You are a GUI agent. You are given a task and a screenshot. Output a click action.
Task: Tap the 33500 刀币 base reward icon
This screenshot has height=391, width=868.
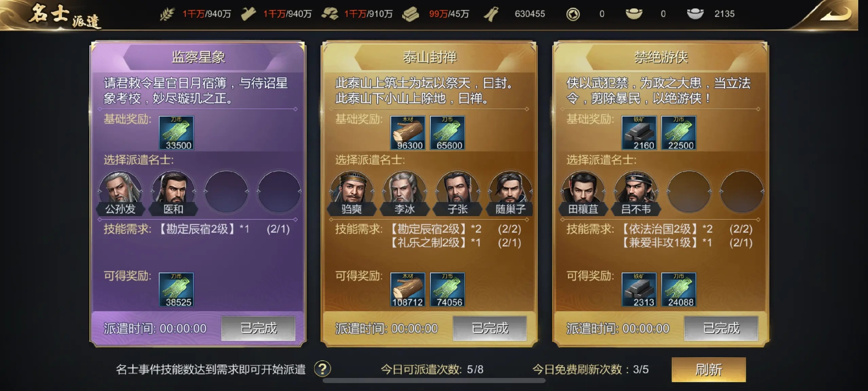(x=176, y=133)
